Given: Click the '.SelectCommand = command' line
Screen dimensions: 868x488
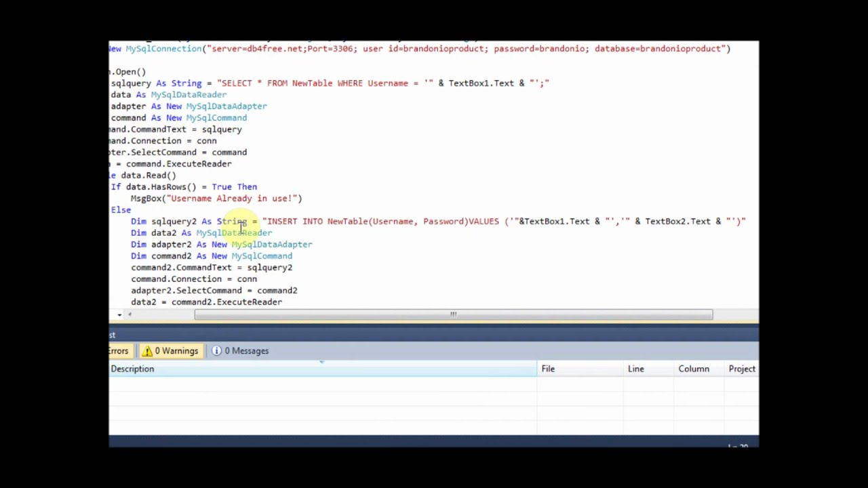Looking at the screenshot, I should (x=178, y=152).
